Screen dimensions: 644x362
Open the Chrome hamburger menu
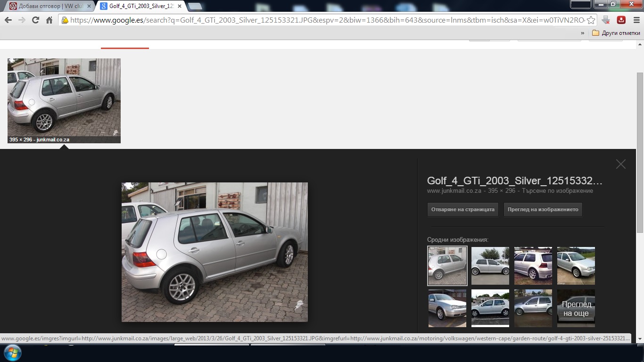(636, 20)
